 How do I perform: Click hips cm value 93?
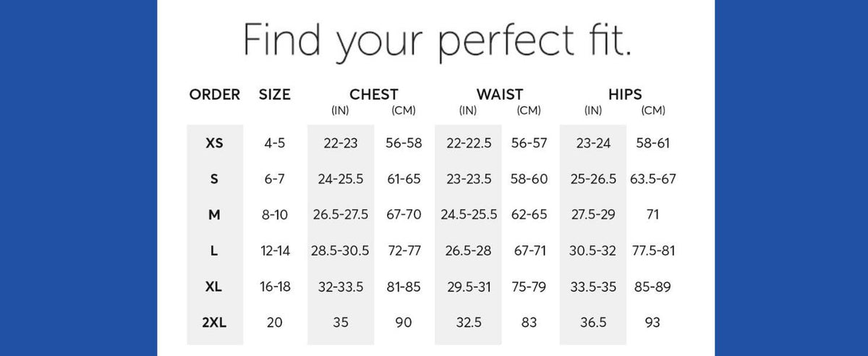tap(652, 323)
